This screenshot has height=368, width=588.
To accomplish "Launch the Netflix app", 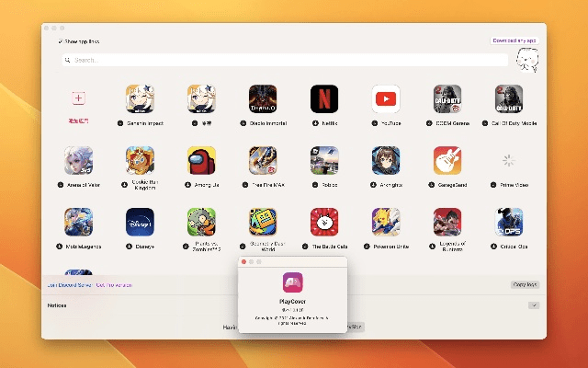I will (x=324, y=98).
